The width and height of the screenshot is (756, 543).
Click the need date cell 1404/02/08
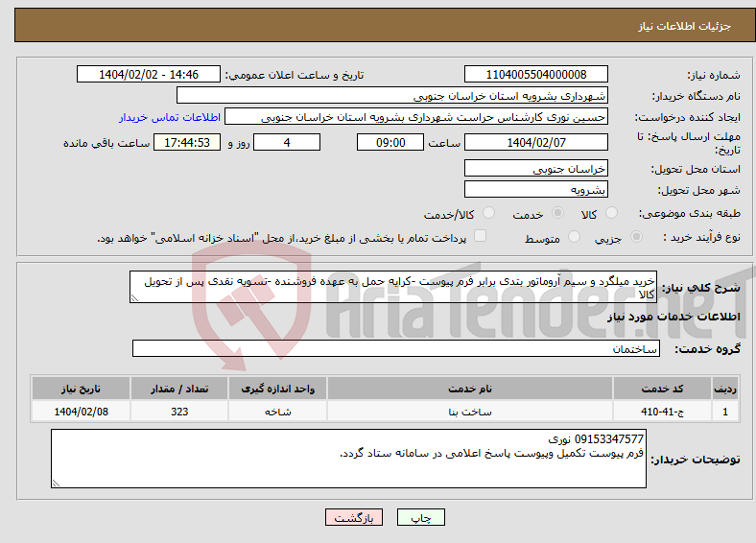tap(81, 412)
